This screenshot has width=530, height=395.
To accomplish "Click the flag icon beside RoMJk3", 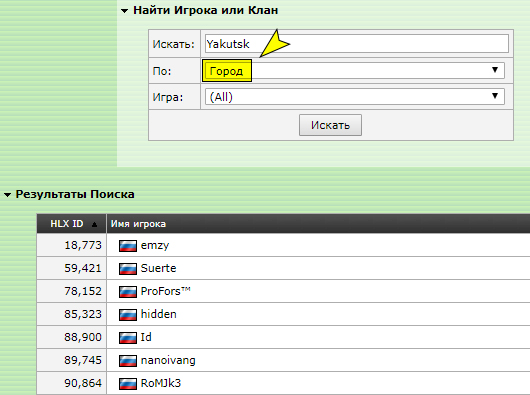I will [x=128, y=384].
